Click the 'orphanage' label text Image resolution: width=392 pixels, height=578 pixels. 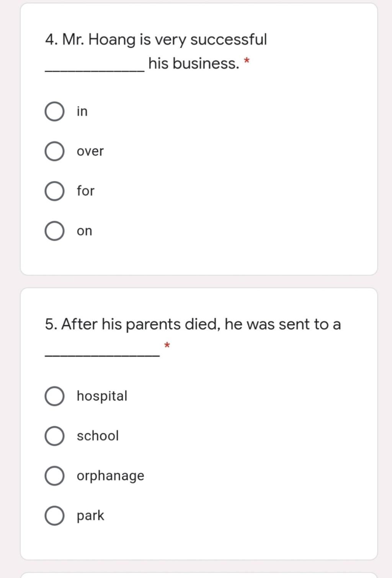[x=110, y=476]
